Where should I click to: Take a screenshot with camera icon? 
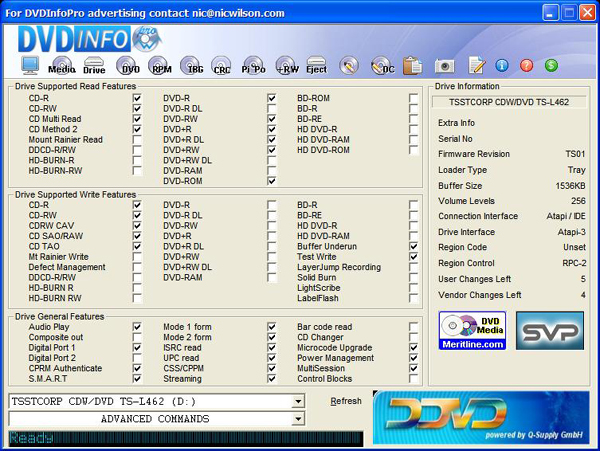coord(444,66)
